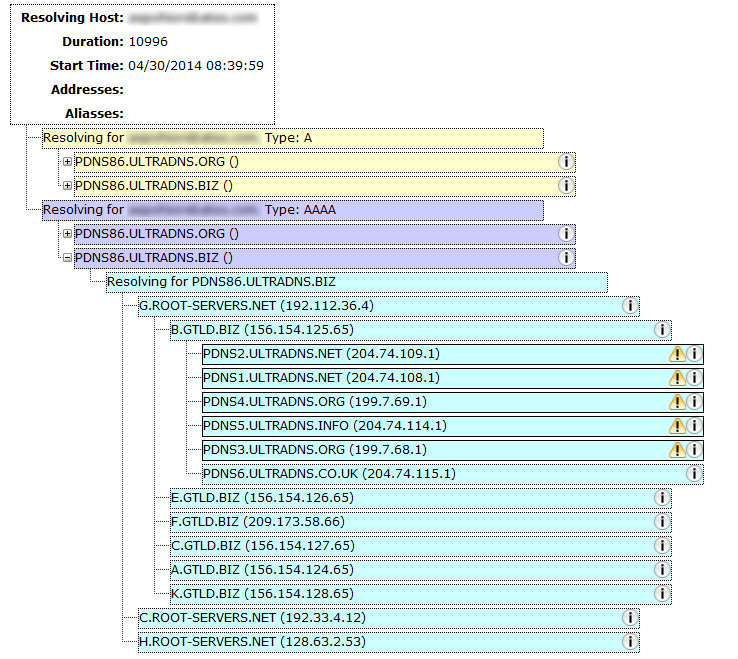Collapse purple PDNS86.ULTRADNS.BIZ node

pyautogui.click(x=67, y=257)
